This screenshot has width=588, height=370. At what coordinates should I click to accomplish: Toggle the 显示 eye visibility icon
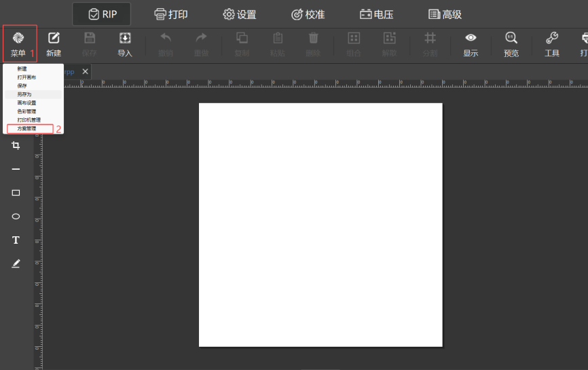[471, 38]
